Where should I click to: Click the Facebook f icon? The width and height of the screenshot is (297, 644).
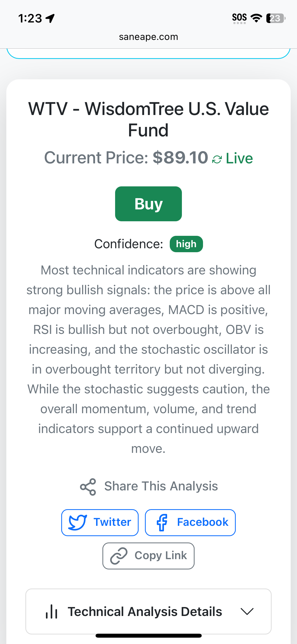(162, 522)
